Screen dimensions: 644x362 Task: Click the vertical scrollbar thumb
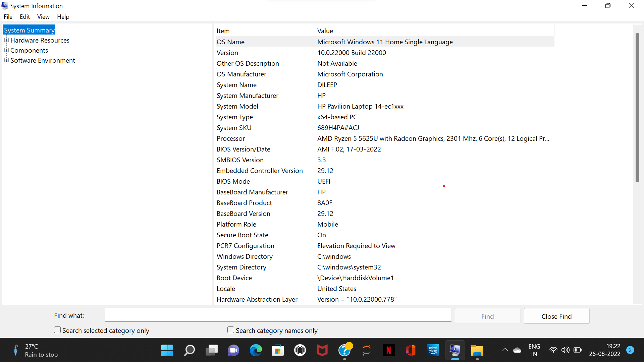pyautogui.click(x=637, y=108)
